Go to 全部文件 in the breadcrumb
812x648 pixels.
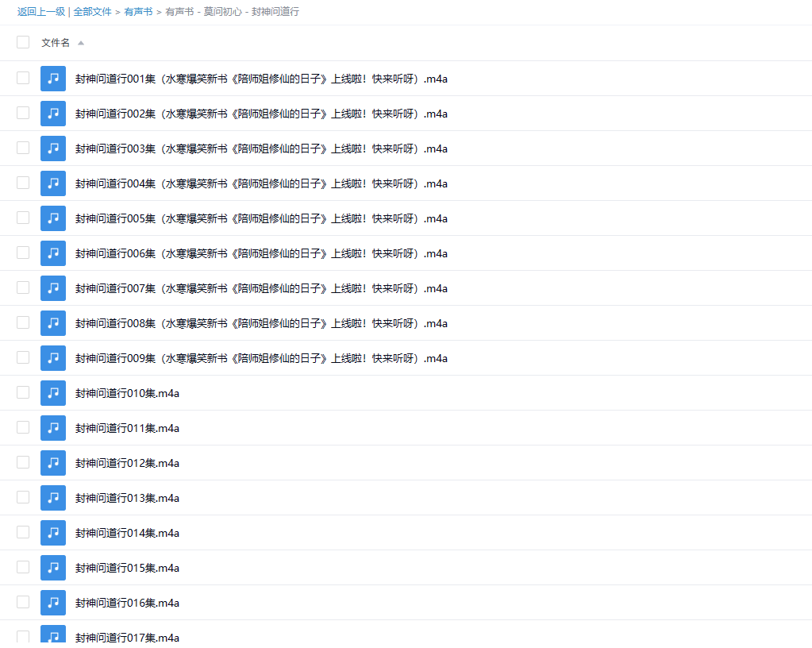[x=92, y=12]
